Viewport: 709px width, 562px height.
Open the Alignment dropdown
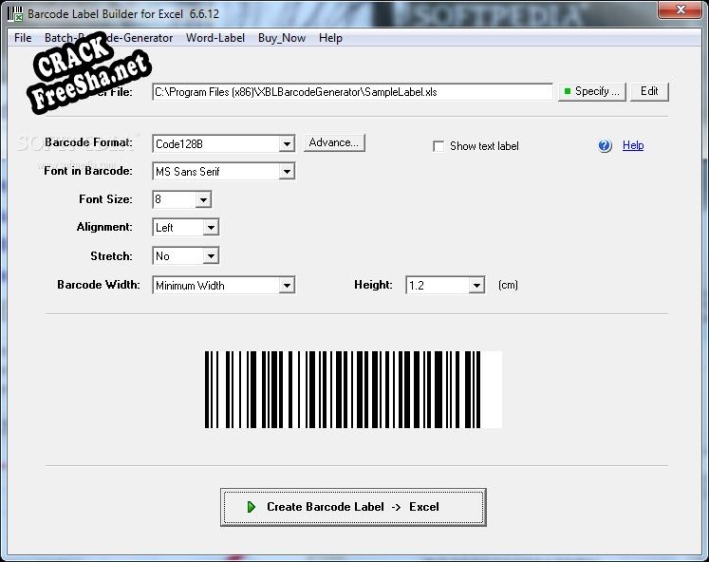tap(210, 228)
